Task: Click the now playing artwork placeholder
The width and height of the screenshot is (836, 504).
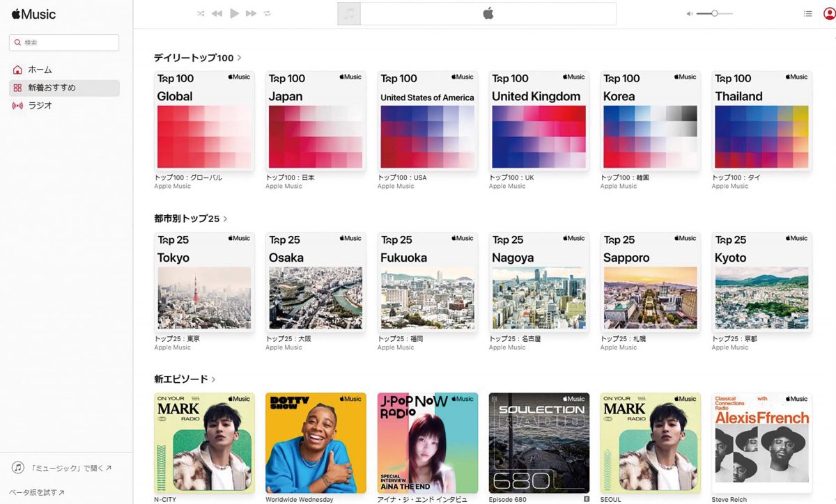Action: click(349, 14)
